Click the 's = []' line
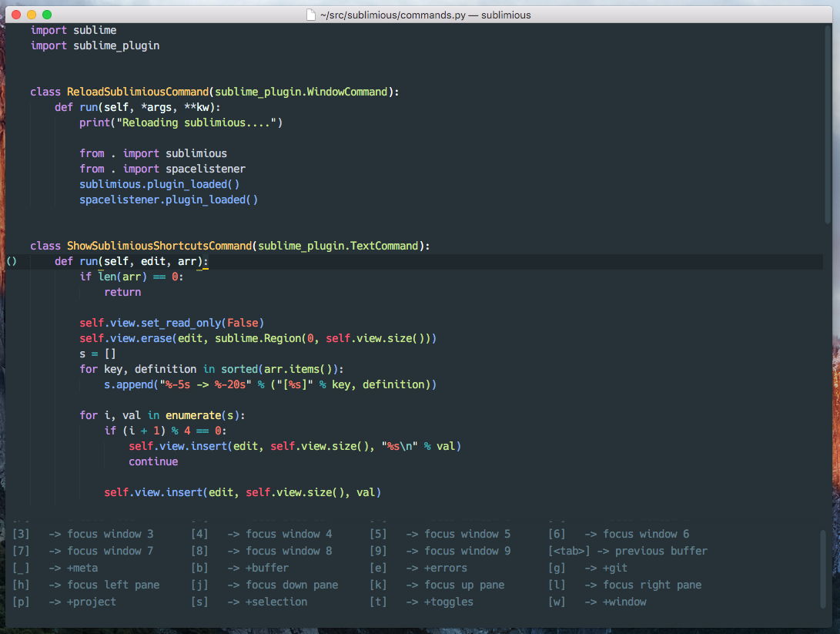Screen dimensions: 840x634 coord(98,354)
